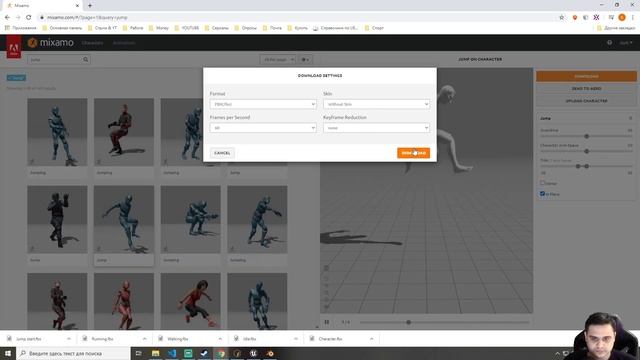Click the Mixamo logo in the header
640x360 pixels.
[x=51, y=42]
